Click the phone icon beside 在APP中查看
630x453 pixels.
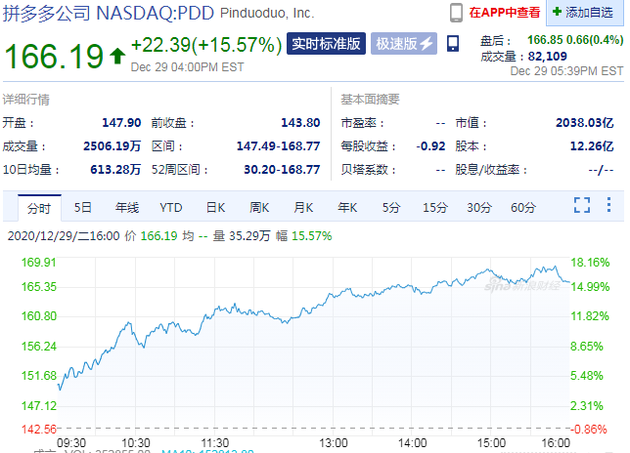(x=456, y=12)
